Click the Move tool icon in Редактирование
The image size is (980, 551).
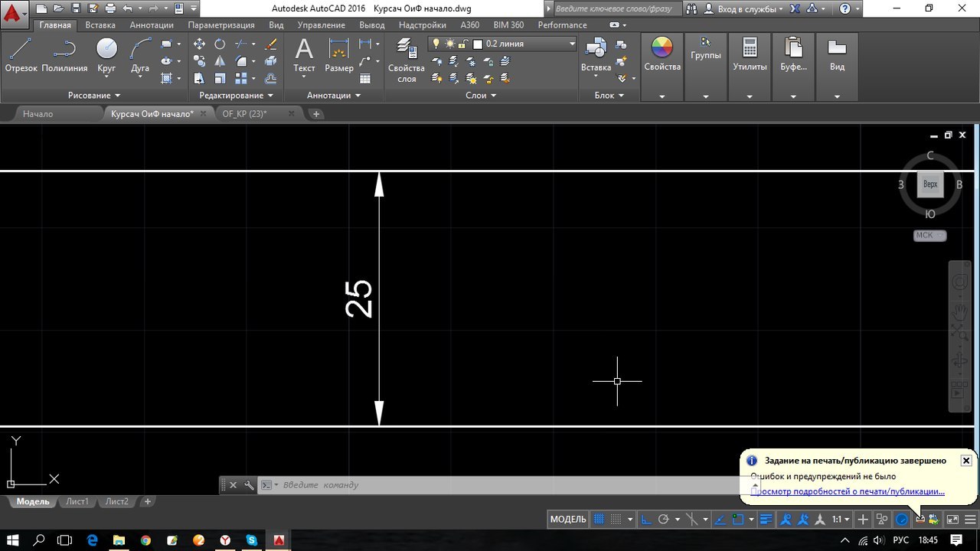click(199, 44)
